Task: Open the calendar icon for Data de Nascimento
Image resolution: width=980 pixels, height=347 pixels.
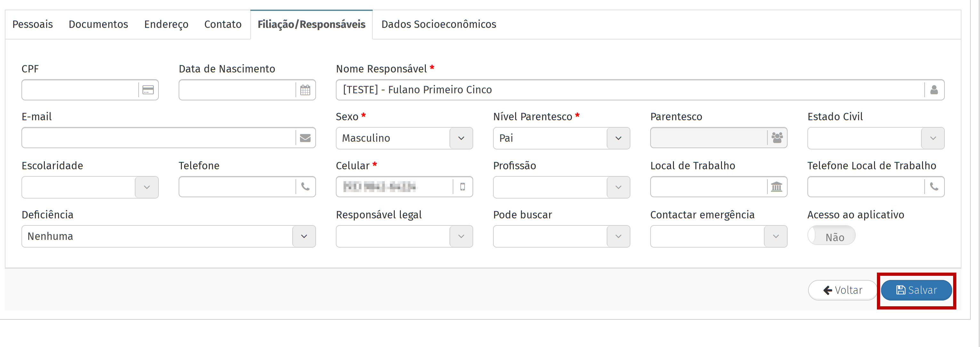Action: (x=305, y=90)
